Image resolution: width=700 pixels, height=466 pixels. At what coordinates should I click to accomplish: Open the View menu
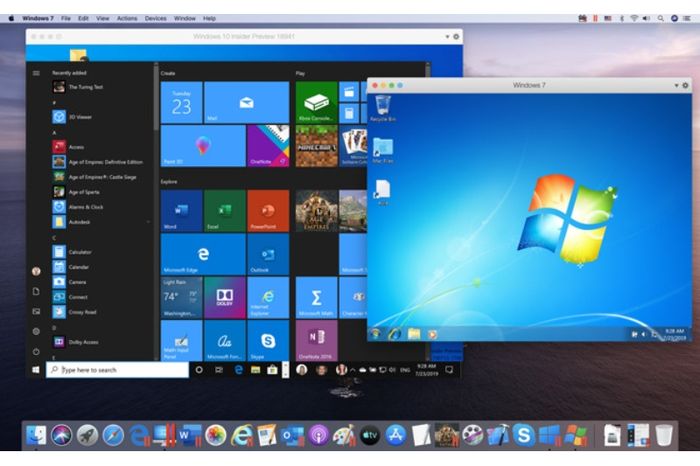(103, 18)
